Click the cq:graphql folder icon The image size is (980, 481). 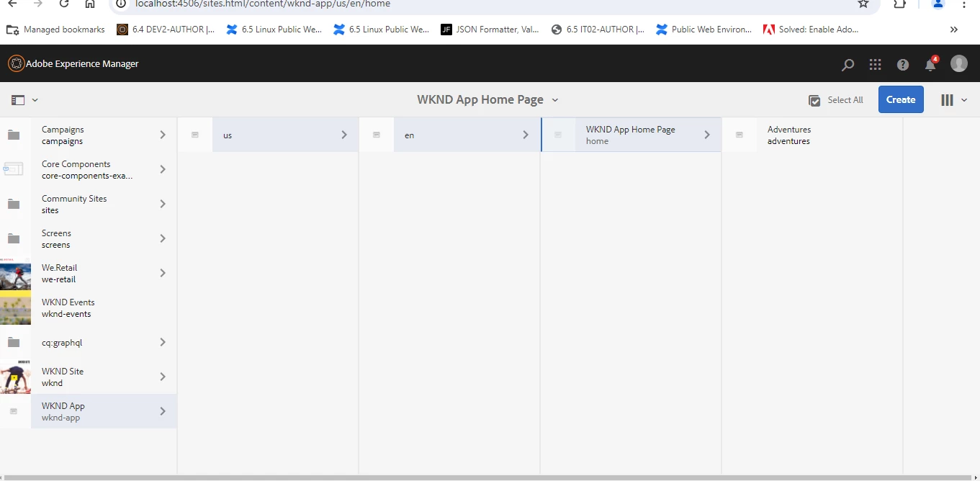(14, 342)
